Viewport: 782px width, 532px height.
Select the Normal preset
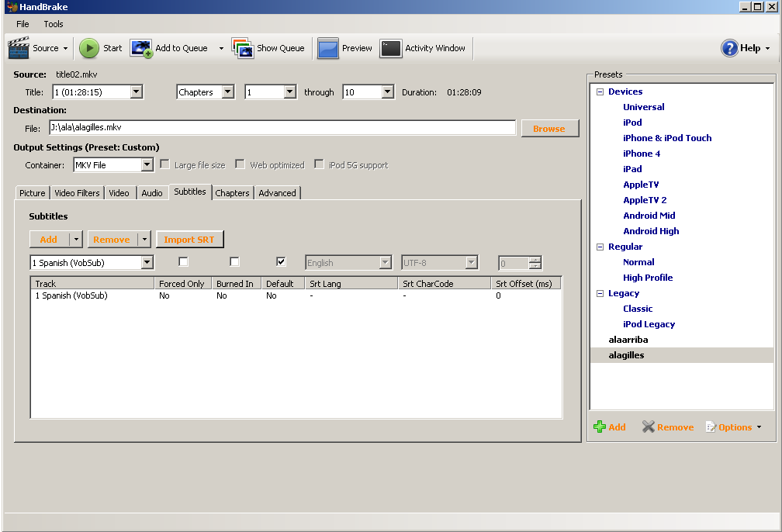pos(638,262)
